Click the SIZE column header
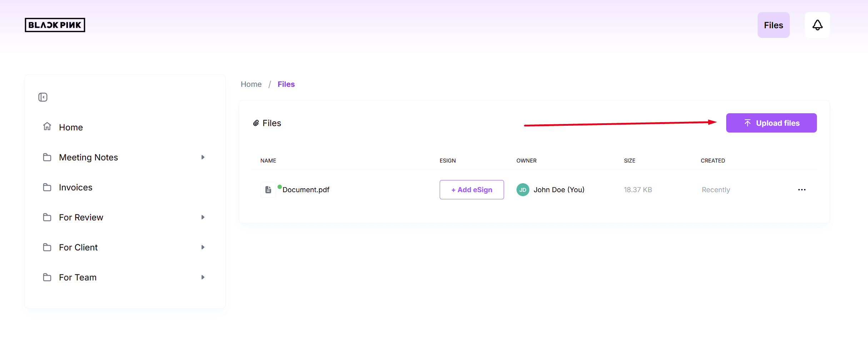 coord(630,161)
